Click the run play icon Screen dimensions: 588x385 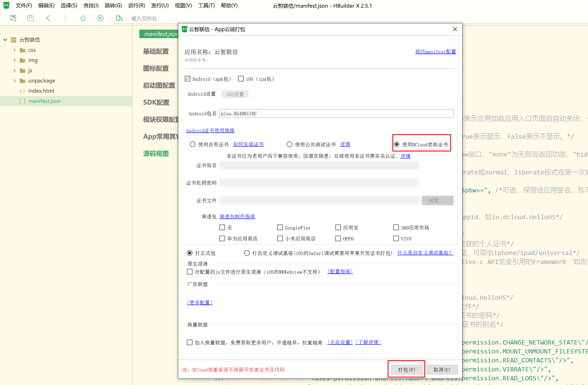click(x=100, y=18)
